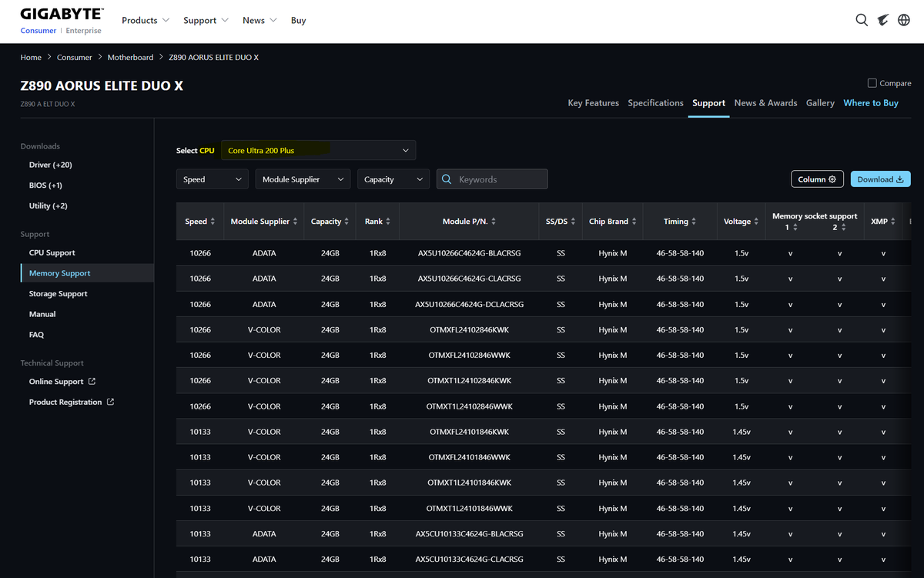This screenshot has width=924, height=578.
Task: Go to Motherboard breadcrumb
Action: 130,57
